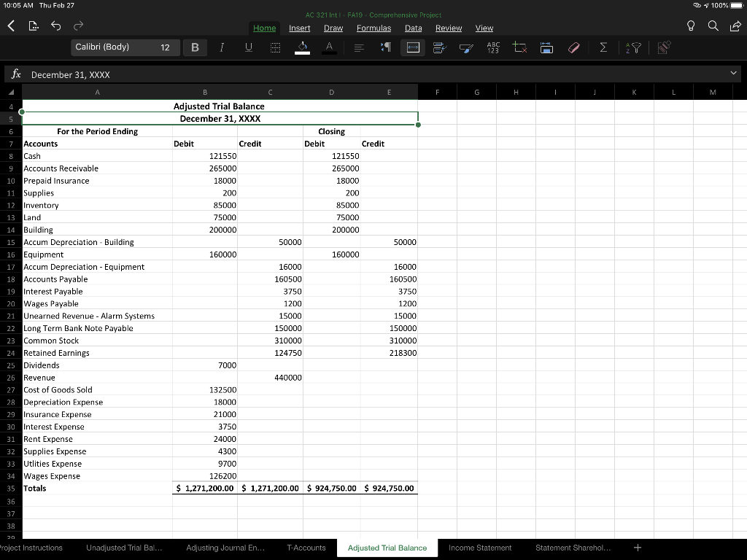Viewport: 747px width, 560px height.
Task: Open text direction paragraph icon
Action: coord(386,47)
